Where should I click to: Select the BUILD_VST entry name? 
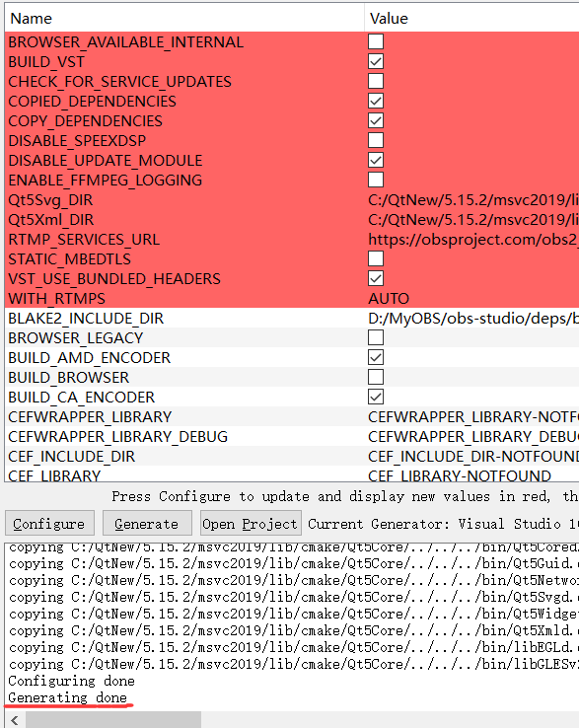(46, 62)
